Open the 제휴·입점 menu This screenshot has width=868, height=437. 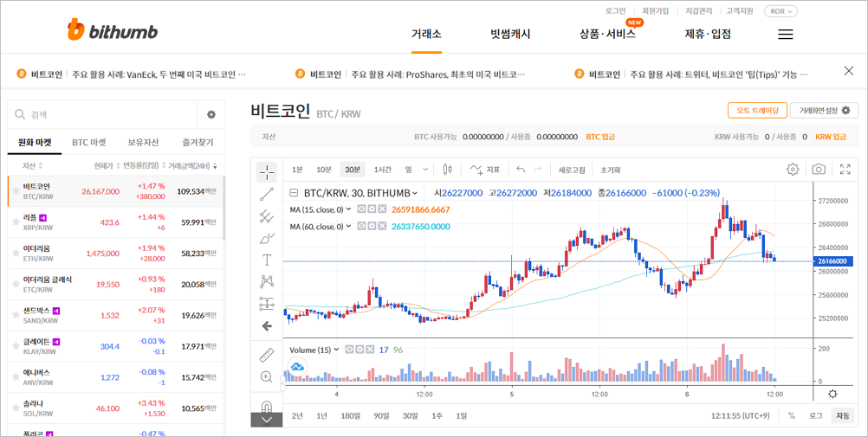708,34
